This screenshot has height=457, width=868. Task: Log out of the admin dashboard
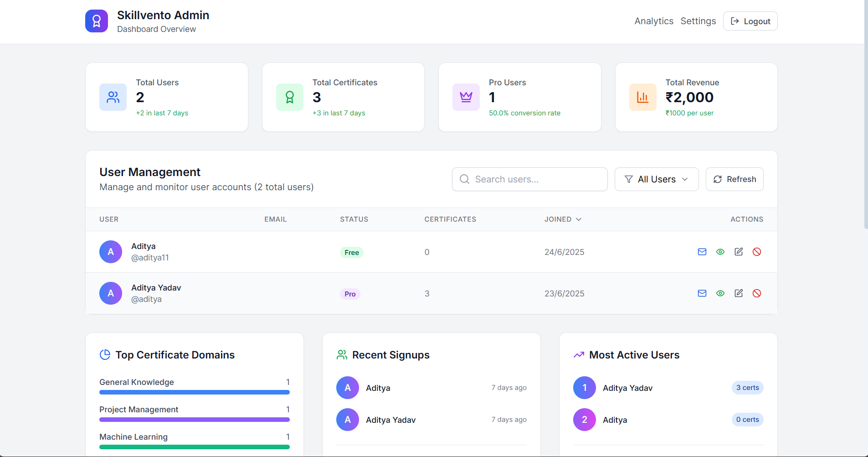tap(750, 21)
